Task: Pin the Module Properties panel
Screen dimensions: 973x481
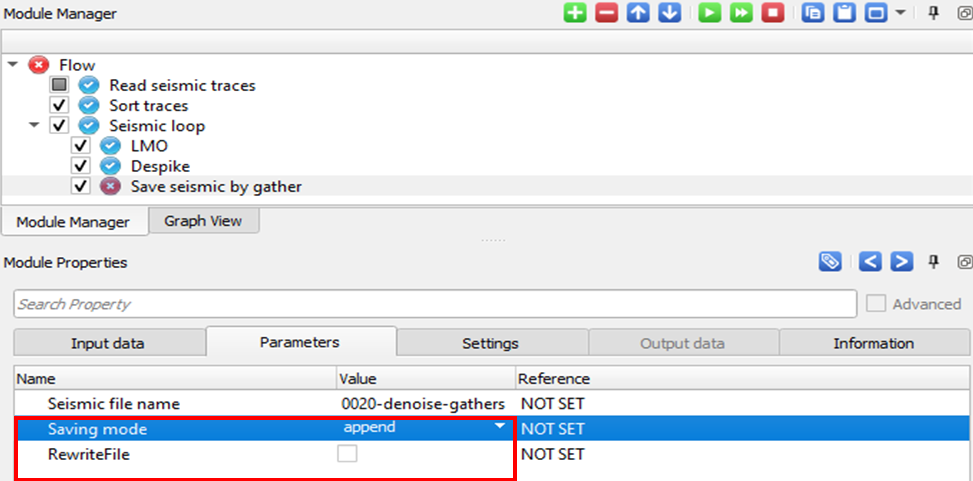Action: click(x=934, y=262)
